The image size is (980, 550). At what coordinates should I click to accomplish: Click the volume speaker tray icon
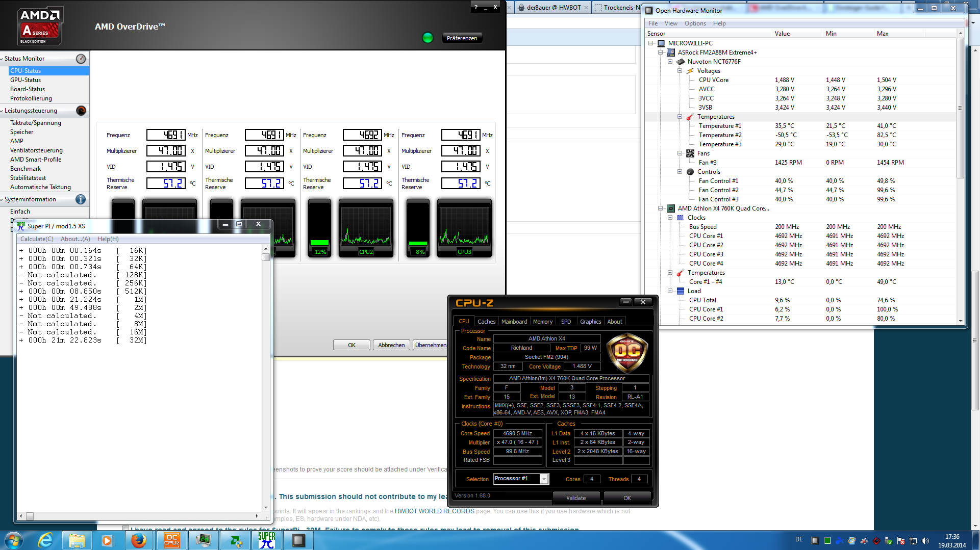[x=925, y=541]
